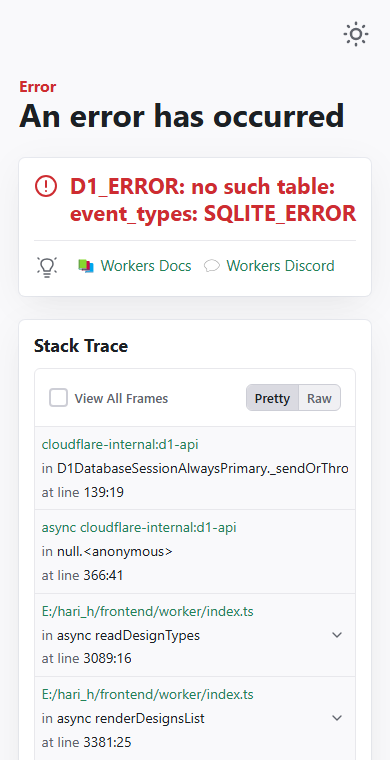This screenshot has width=390, height=760.
Task: Click the lightbulb hints icon
Action: point(47,267)
